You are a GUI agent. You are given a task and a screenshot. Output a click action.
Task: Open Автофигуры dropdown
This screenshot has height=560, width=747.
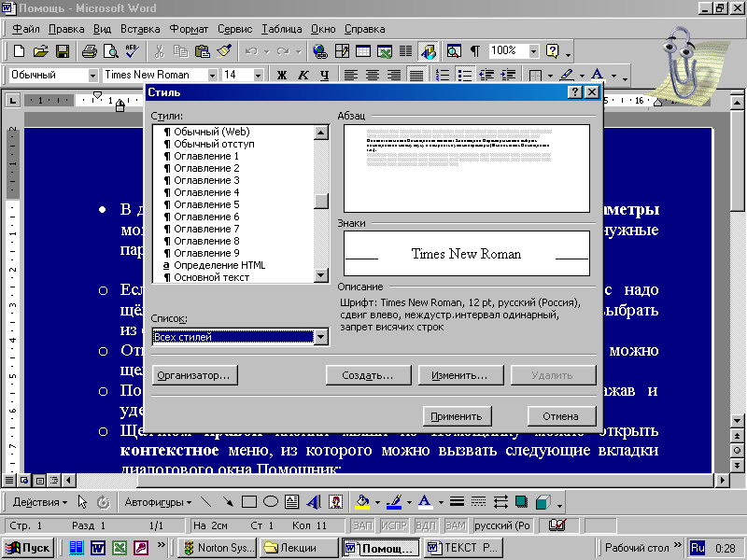pyautogui.click(x=158, y=502)
